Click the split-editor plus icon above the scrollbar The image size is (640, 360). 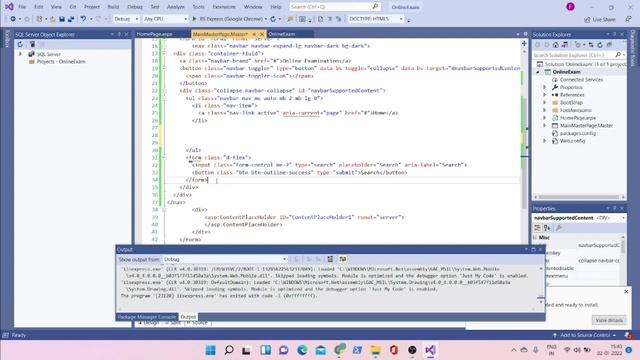point(524,43)
